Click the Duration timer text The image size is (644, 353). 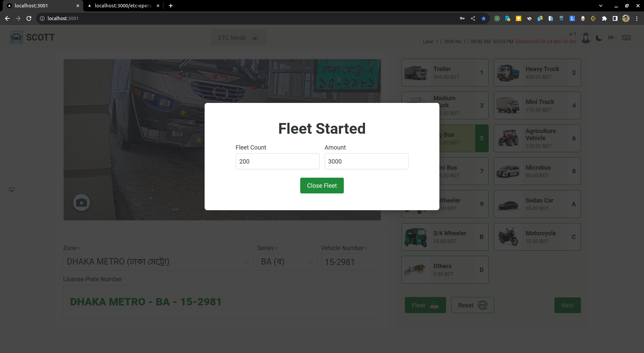click(546, 42)
